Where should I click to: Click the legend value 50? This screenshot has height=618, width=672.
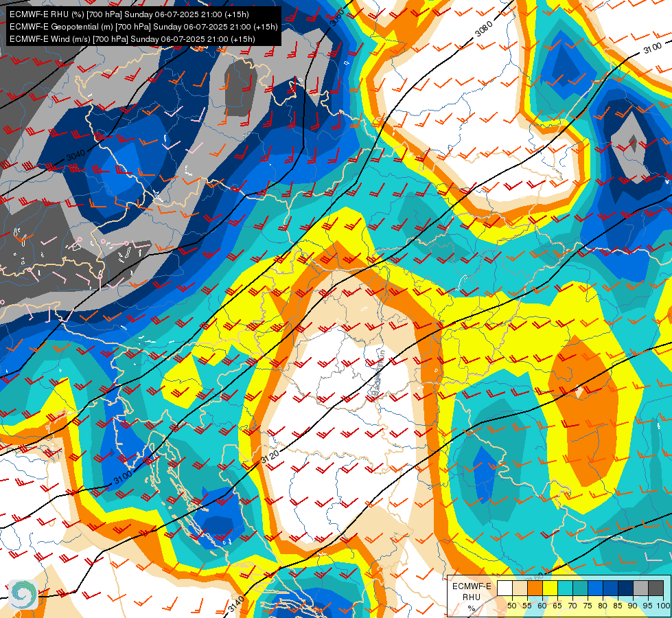click(511, 606)
